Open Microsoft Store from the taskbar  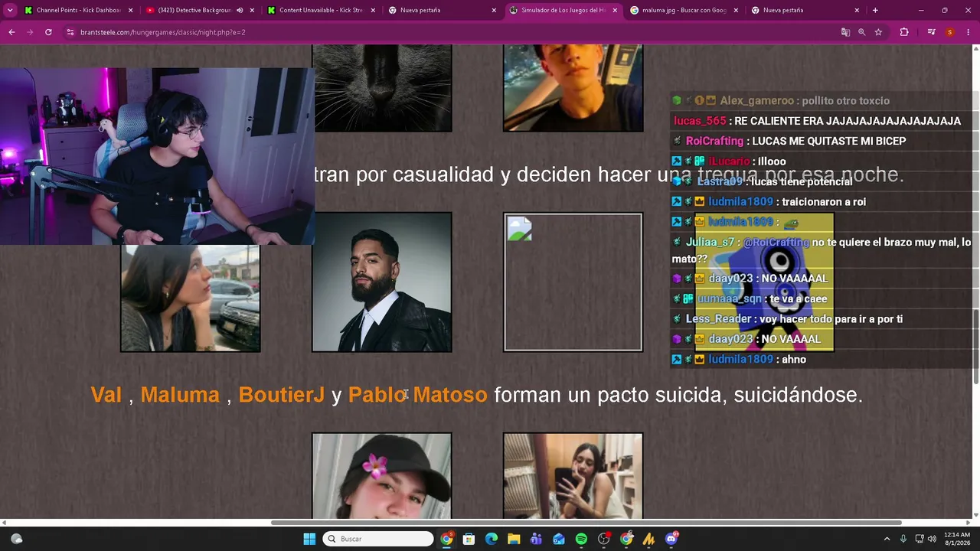pyautogui.click(x=469, y=539)
